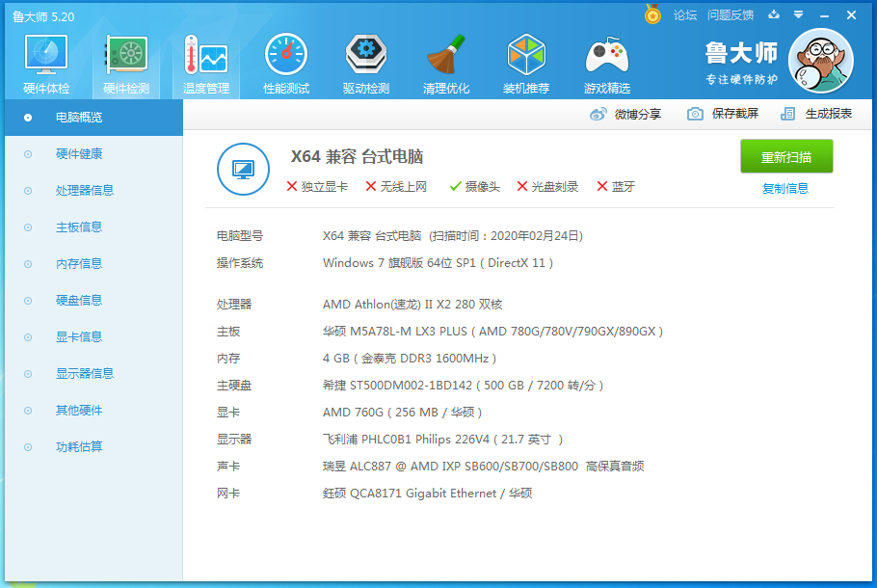Viewport: 877px width, 588px height.
Task: Select 硬件健康 in sidebar
Action: [x=94, y=154]
